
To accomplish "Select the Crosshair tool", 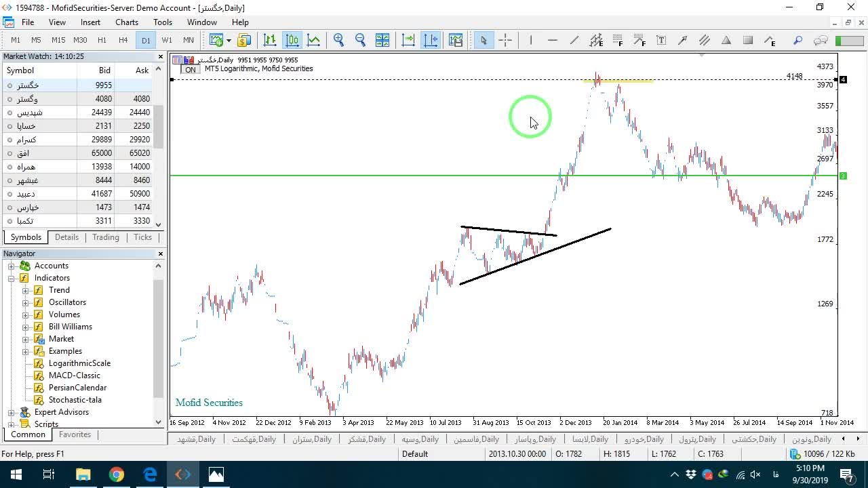I will click(505, 40).
